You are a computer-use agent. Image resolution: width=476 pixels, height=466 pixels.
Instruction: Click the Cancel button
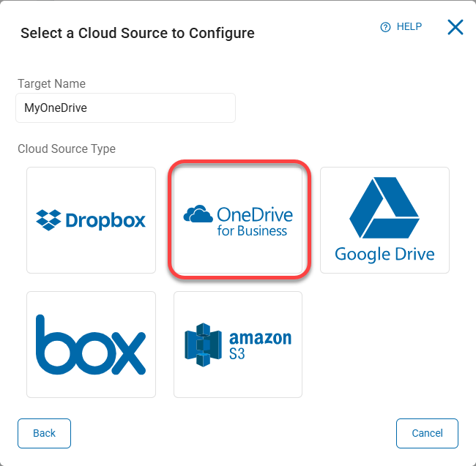pyautogui.click(x=427, y=433)
